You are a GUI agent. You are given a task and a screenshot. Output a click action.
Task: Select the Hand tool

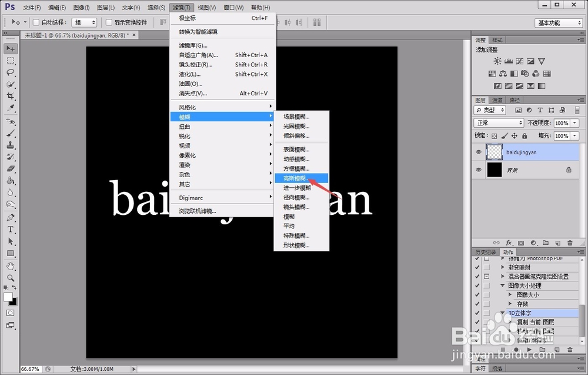point(11,266)
